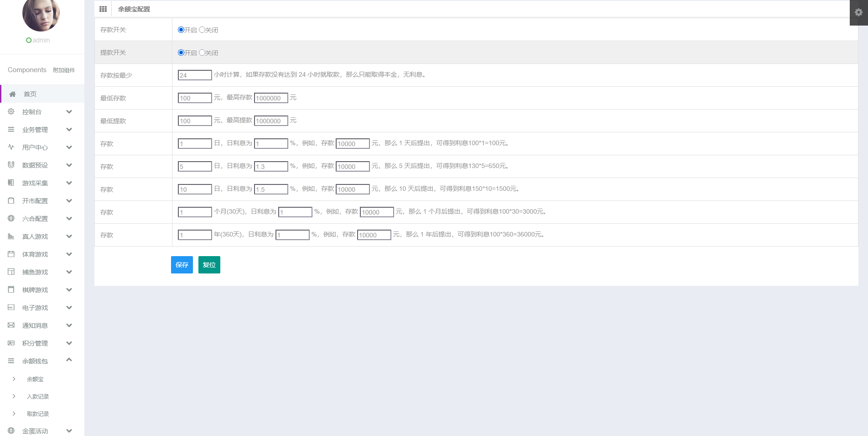Screen dimensions: 868x436
Task: Click the globe icon beside 六合配置
Action: tap(11, 218)
